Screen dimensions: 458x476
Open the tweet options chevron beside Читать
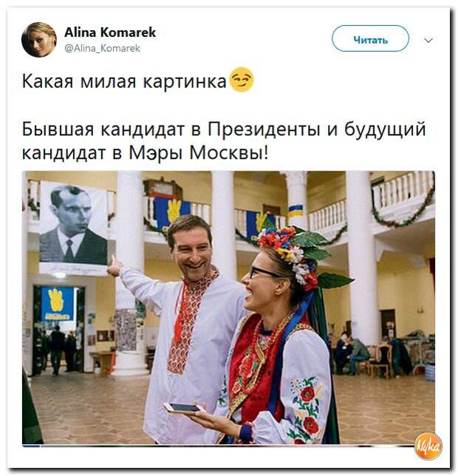pyautogui.click(x=428, y=40)
